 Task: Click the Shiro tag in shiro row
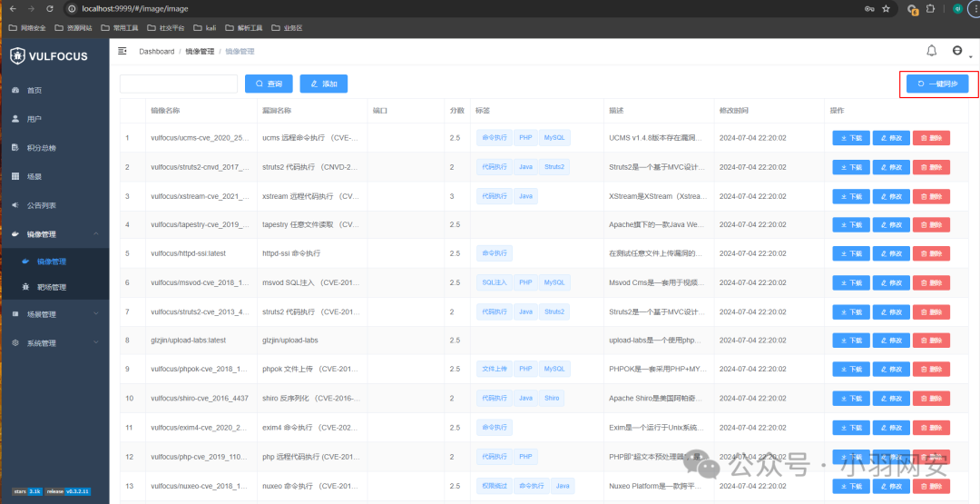(552, 398)
